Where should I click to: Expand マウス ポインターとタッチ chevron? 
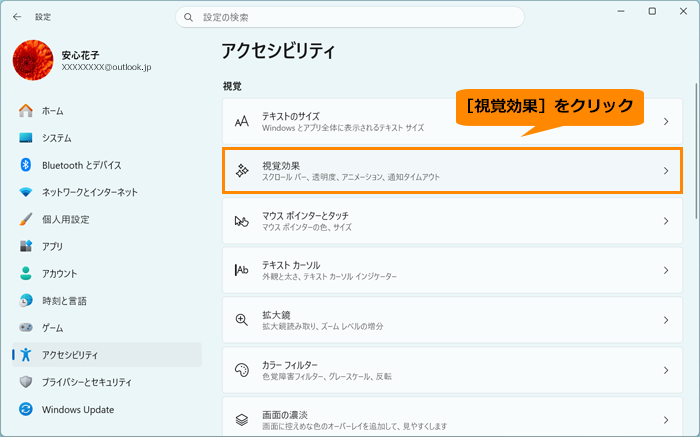666,221
